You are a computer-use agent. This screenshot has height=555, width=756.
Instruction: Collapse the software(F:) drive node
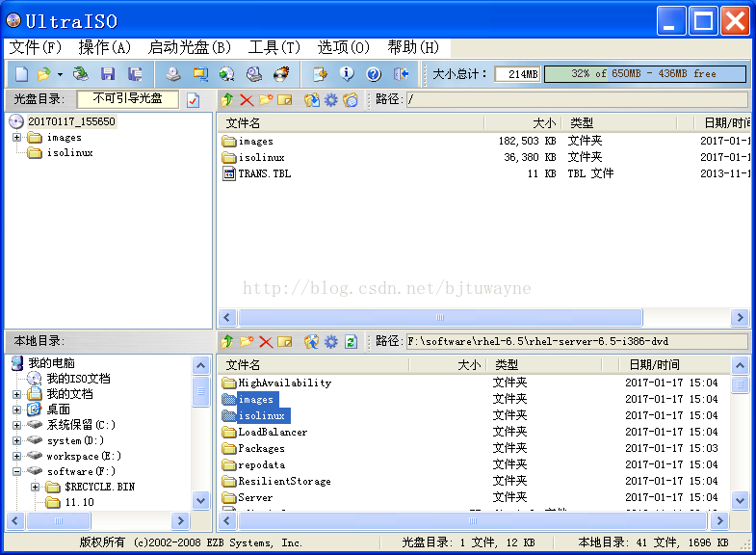[x=17, y=471]
